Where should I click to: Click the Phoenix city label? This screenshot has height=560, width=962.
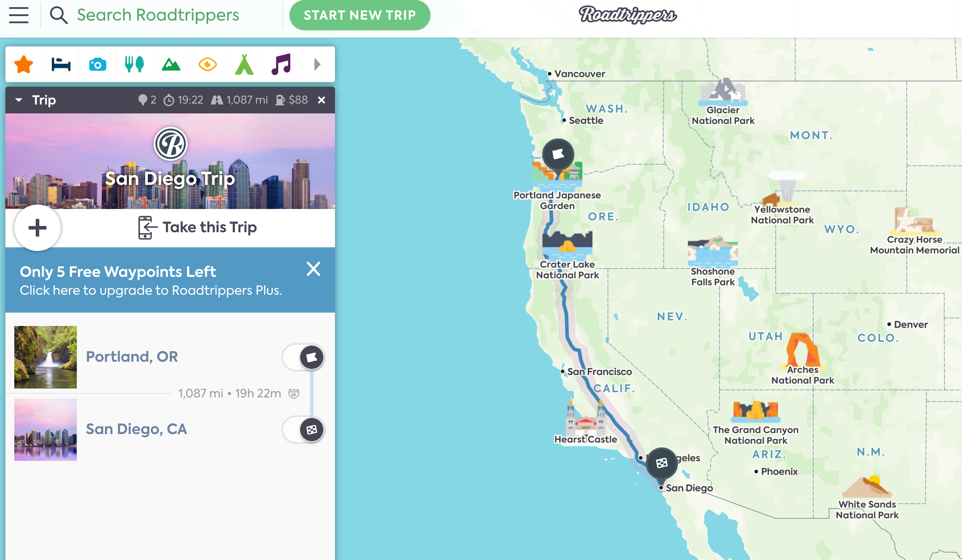point(779,472)
